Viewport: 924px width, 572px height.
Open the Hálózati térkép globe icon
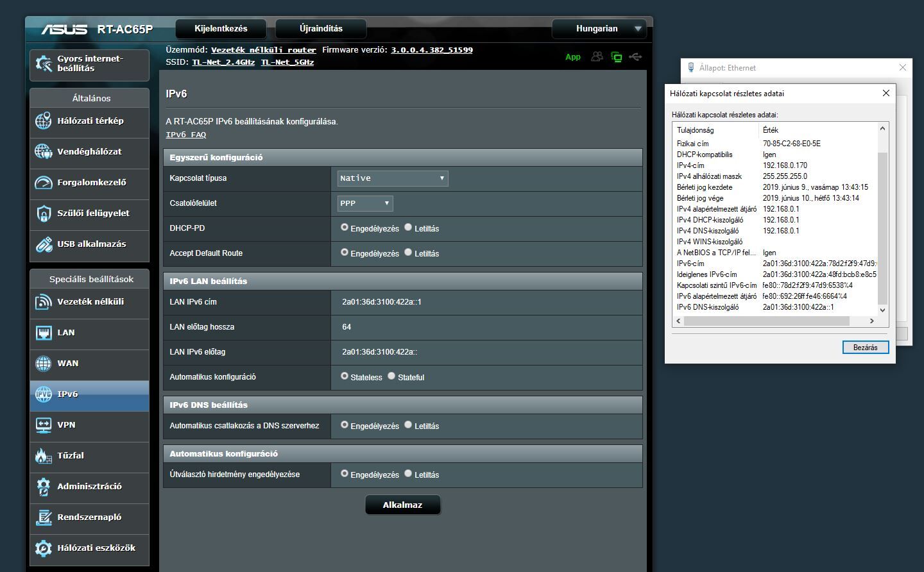(44, 121)
